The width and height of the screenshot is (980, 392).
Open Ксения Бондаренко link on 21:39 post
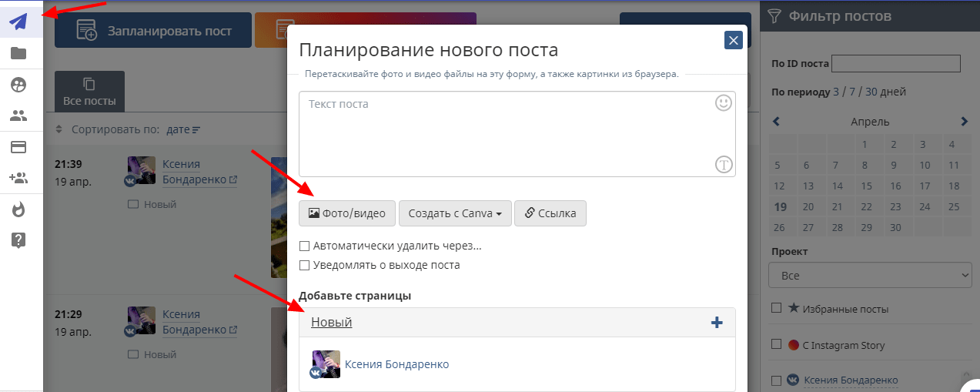pos(199,171)
